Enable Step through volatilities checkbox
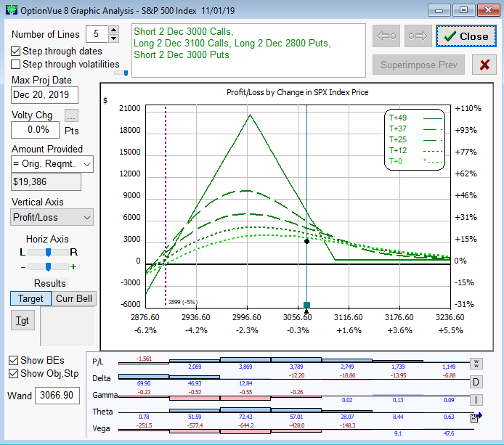 16,65
